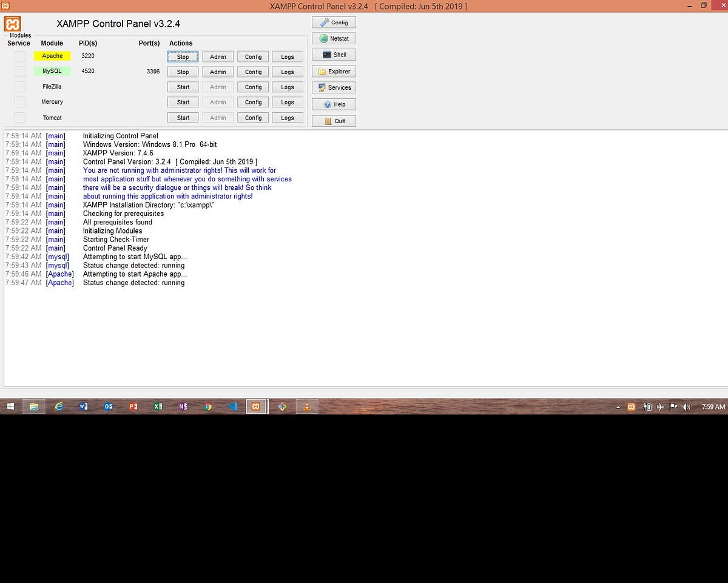Open VLC media player from the taskbar
The width and height of the screenshot is (728, 583).
(x=307, y=406)
